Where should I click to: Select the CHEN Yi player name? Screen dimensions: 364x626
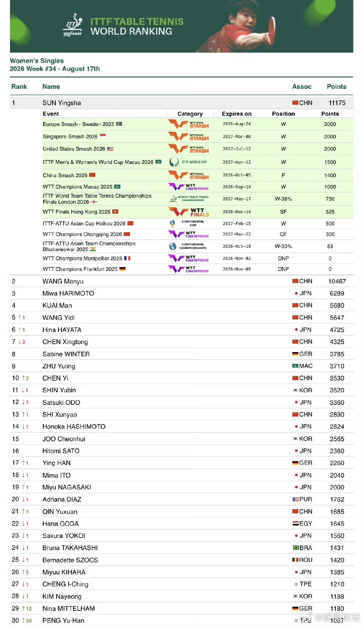[x=55, y=378]
